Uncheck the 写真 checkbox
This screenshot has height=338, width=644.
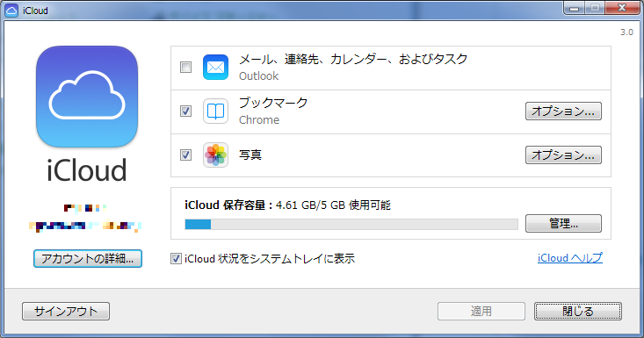click(x=185, y=155)
